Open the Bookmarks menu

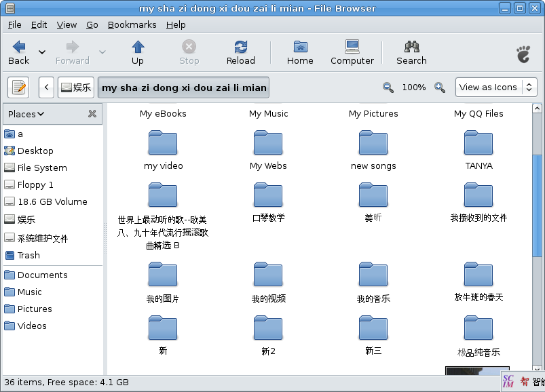tap(132, 24)
